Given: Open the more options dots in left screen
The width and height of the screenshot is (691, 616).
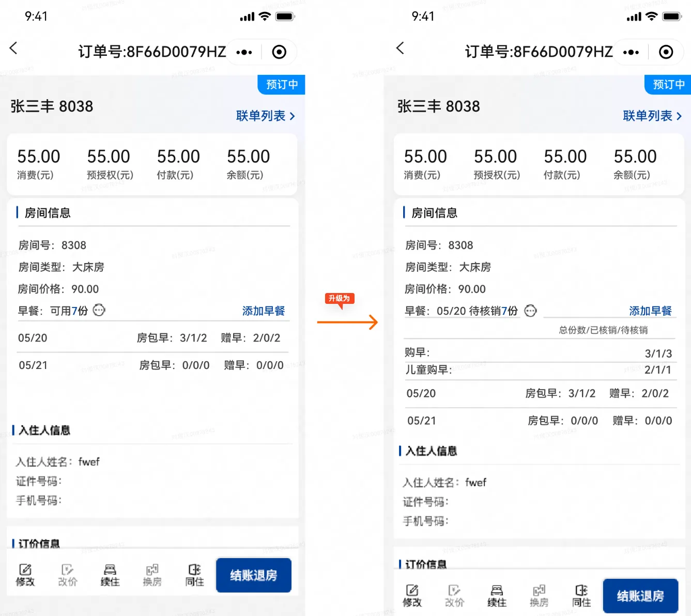Looking at the screenshot, I should pyautogui.click(x=244, y=52).
